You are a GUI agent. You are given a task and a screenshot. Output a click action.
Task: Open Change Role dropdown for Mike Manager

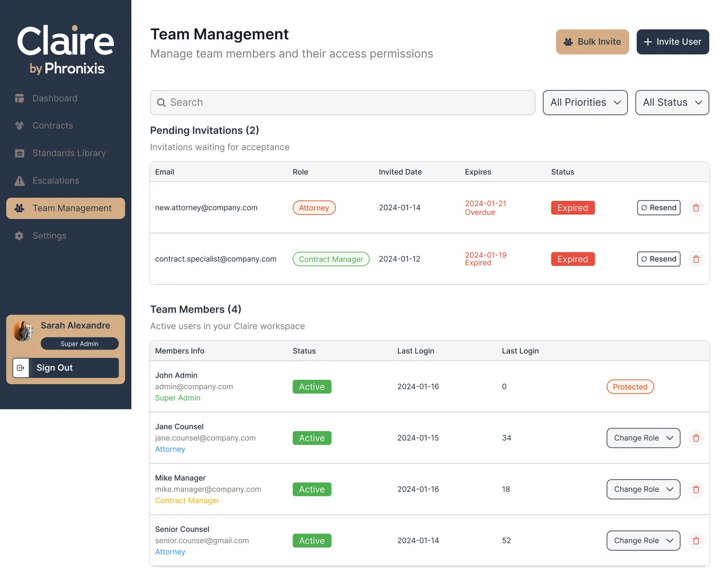point(643,489)
